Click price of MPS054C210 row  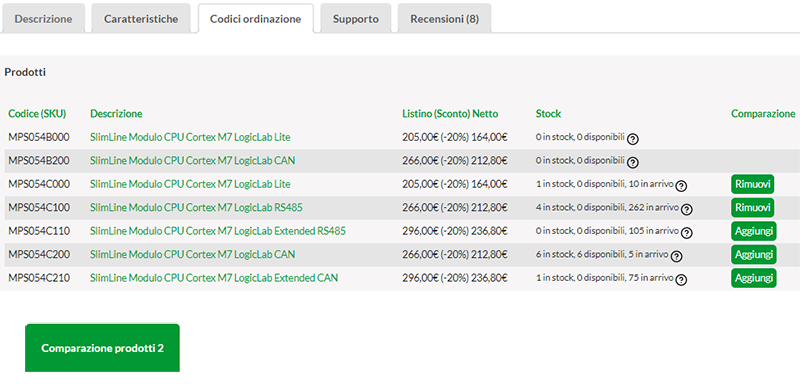pyautogui.click(x=455, y=278)
